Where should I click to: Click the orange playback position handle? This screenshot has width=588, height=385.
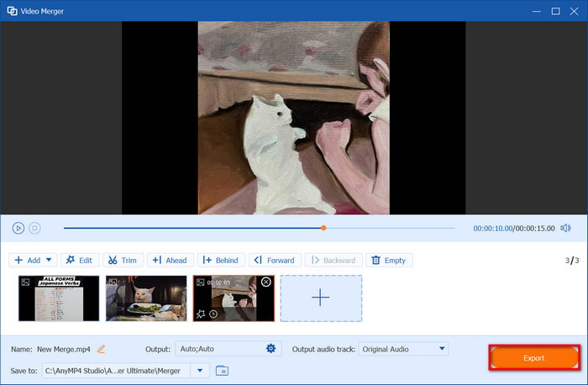pyautogui.click(x=323, y=228)
